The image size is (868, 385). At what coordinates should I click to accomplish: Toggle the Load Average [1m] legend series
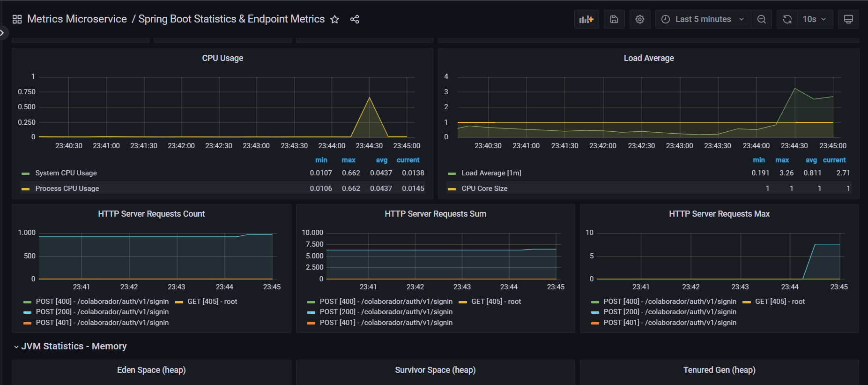(x=491, y=173)
